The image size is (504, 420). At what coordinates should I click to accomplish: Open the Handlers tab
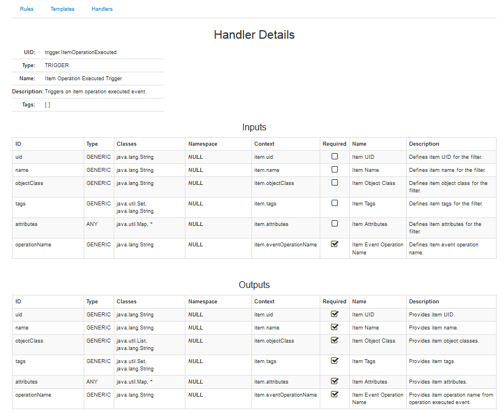[102, 9]
